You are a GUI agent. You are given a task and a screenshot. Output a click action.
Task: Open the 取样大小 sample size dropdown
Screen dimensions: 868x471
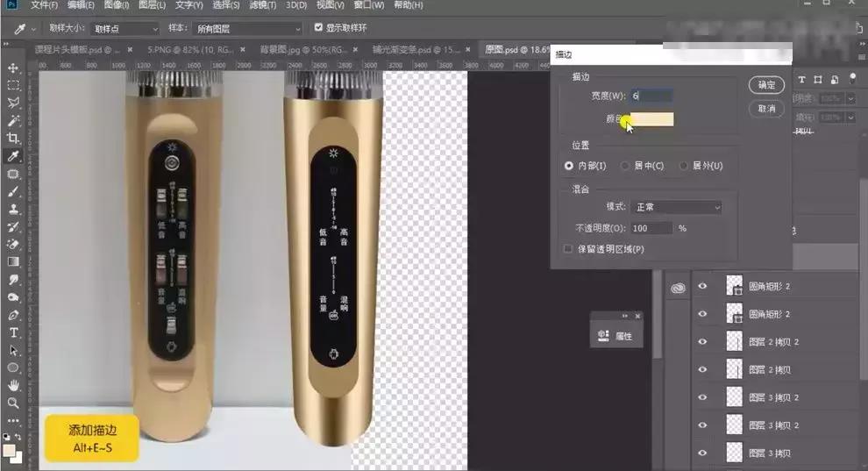click(x=125, y=29)
